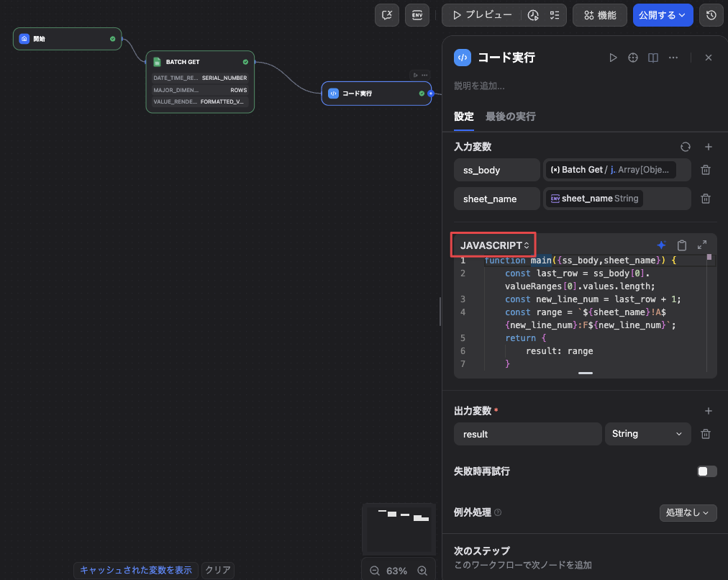Click the code line 'result: range'

(559, 351)
